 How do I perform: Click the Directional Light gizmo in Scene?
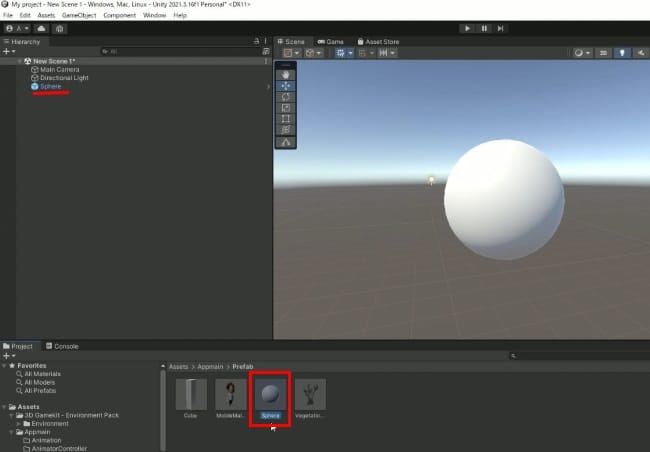[431, 180]
